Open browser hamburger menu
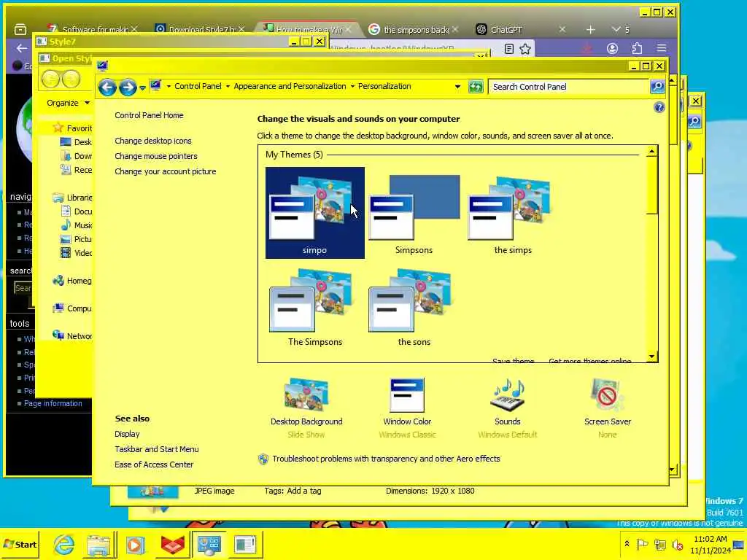 pos(661,49)
